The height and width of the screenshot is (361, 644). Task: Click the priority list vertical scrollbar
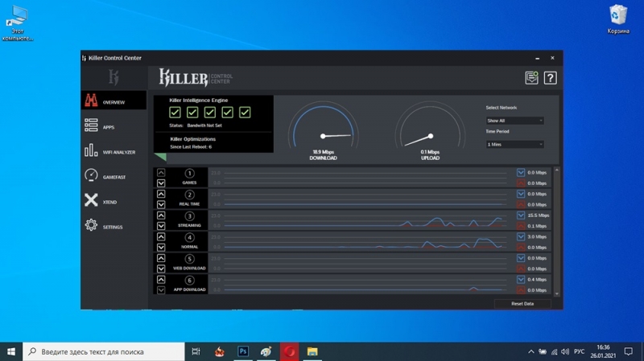tap(557, 232)
